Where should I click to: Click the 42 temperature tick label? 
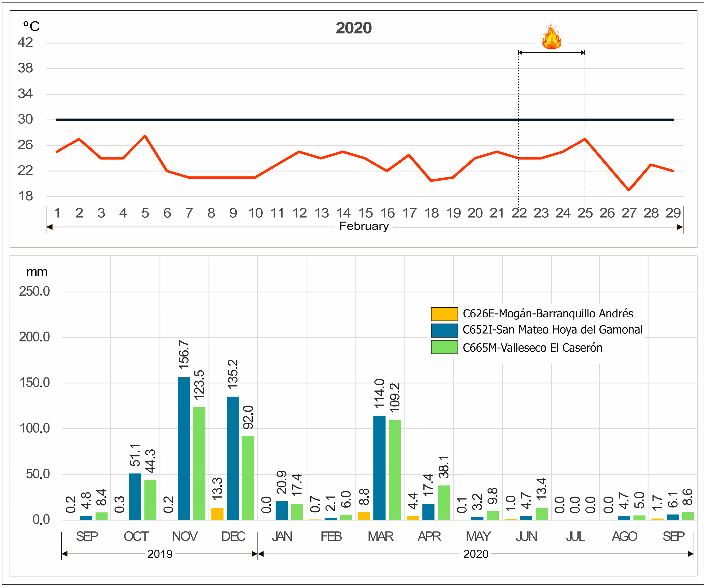coord(25,42)
